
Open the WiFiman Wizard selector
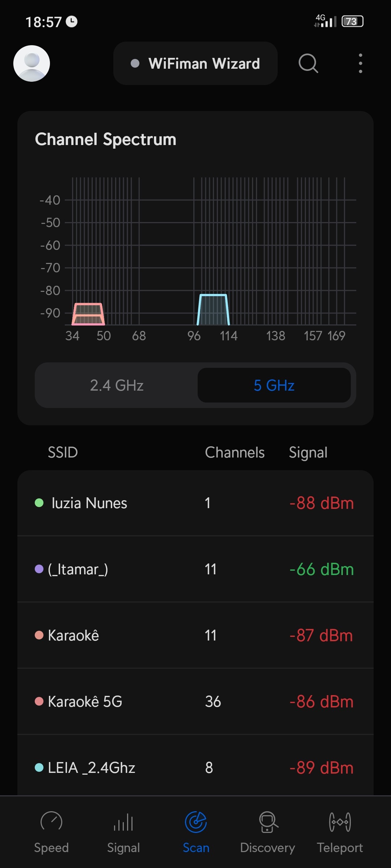point(195,63)
